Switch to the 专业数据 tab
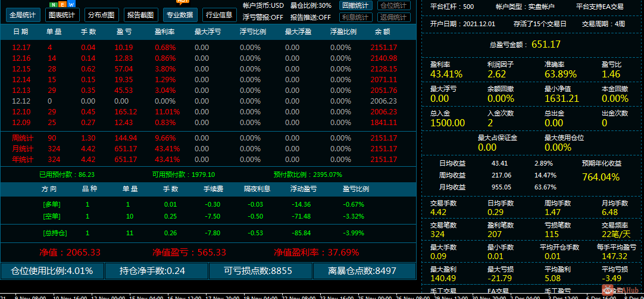644x299 pixels. coord(180,15)
